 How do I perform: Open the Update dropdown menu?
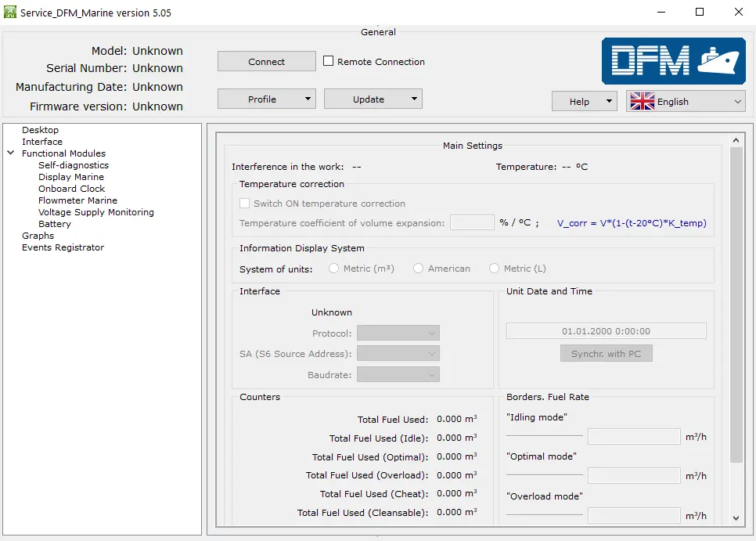tap(373, 99)
